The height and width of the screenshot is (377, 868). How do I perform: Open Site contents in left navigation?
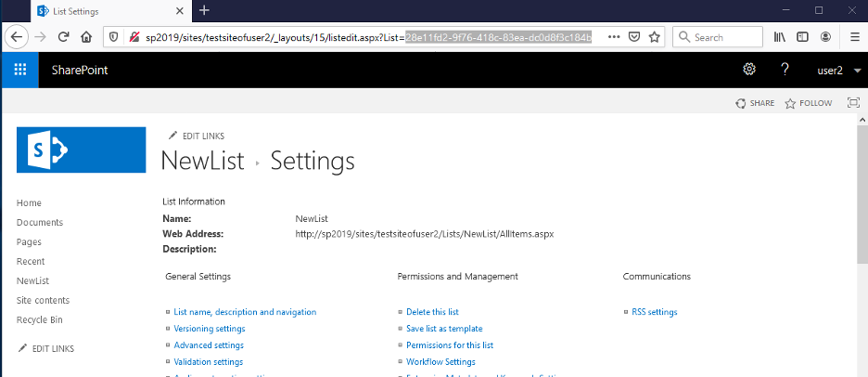[x=43, y=301]
